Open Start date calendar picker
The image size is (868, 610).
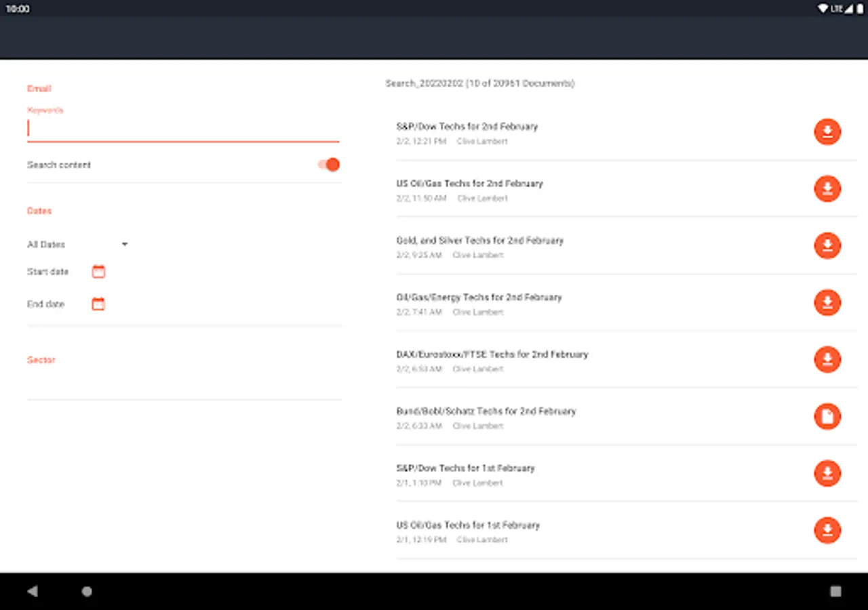[98, 272]
